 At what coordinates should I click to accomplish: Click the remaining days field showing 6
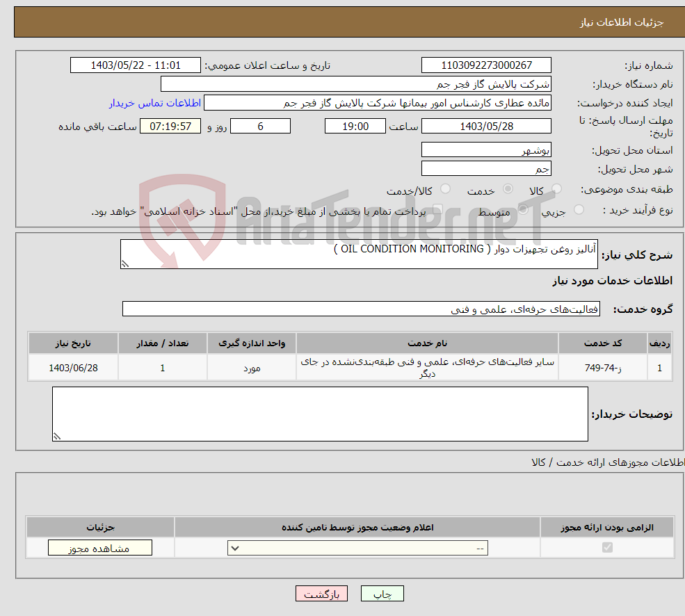pyautogui.click(x=260, y=127)
